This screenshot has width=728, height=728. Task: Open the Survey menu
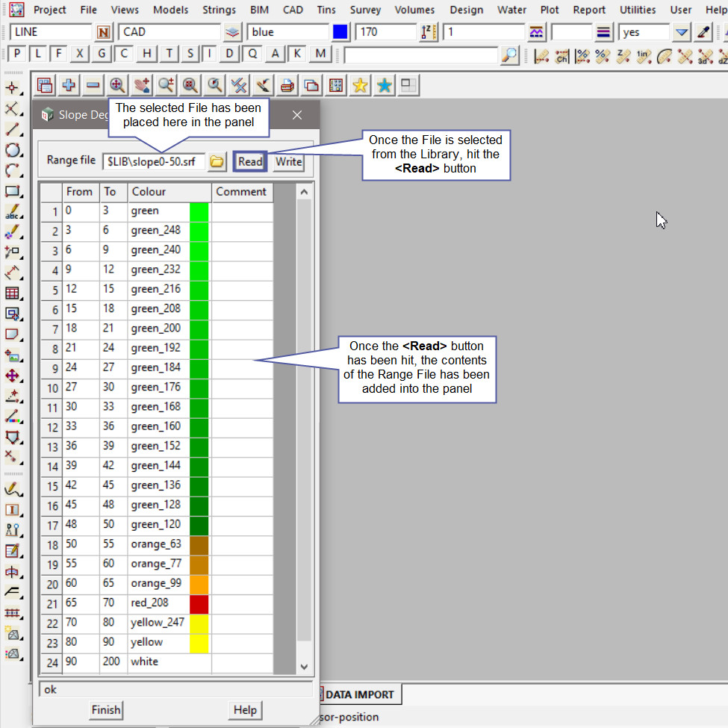pos(365,10)
